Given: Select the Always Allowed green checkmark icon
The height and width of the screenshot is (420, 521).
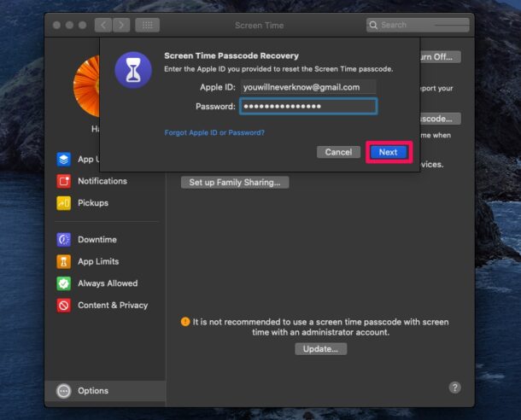Looking at the screenshot, I should (63, 283).
